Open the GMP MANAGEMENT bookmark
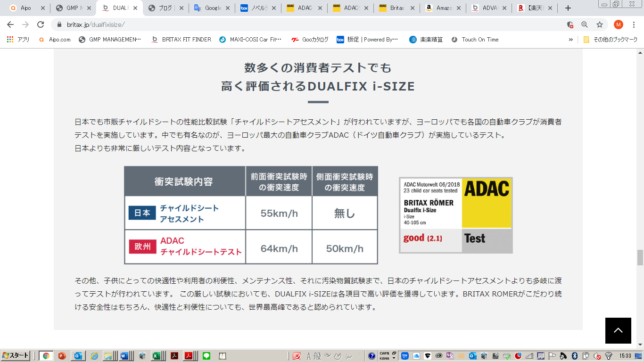 point(110,40)
